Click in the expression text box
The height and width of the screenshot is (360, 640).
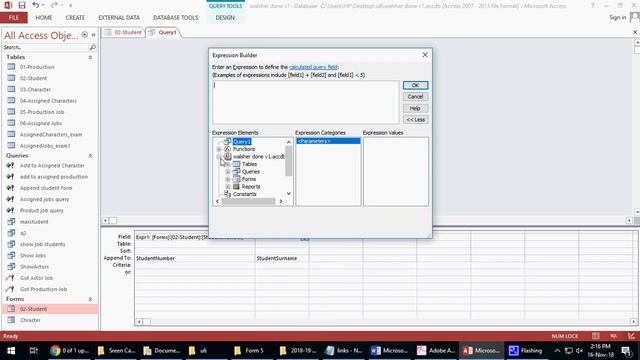(305, 102)
